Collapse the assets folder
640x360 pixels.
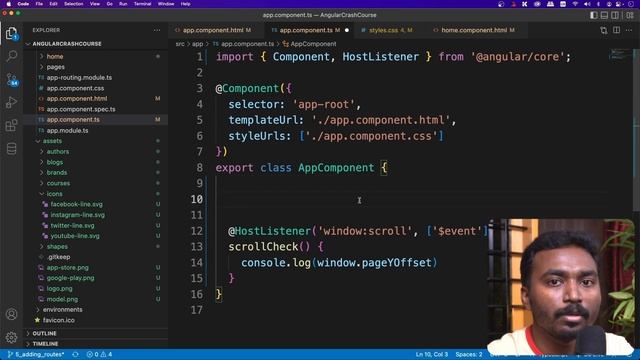(x=52, y=141)
